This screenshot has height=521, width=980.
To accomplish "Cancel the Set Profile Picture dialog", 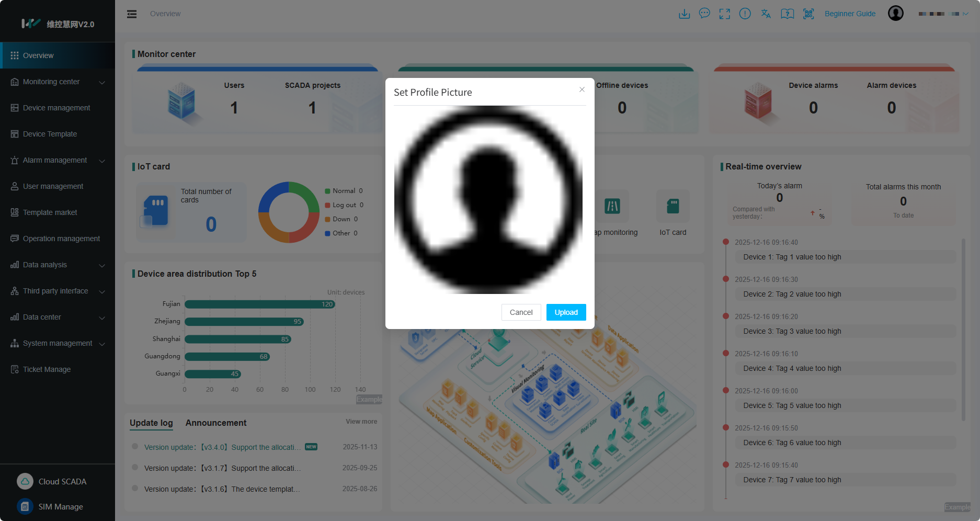I will coord(521,312).
